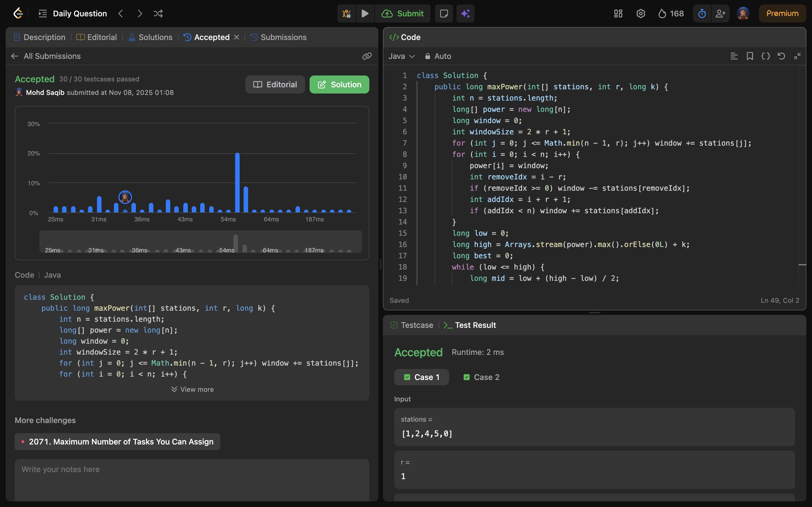This screenshot has height=507, width=812.
Task: Open the layout grid icon
Action: [618, 14]
